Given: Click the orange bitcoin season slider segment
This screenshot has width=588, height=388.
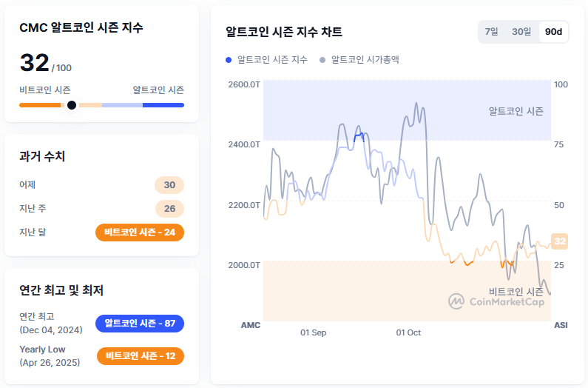Looking at the screenshot, I should point(41,105).
